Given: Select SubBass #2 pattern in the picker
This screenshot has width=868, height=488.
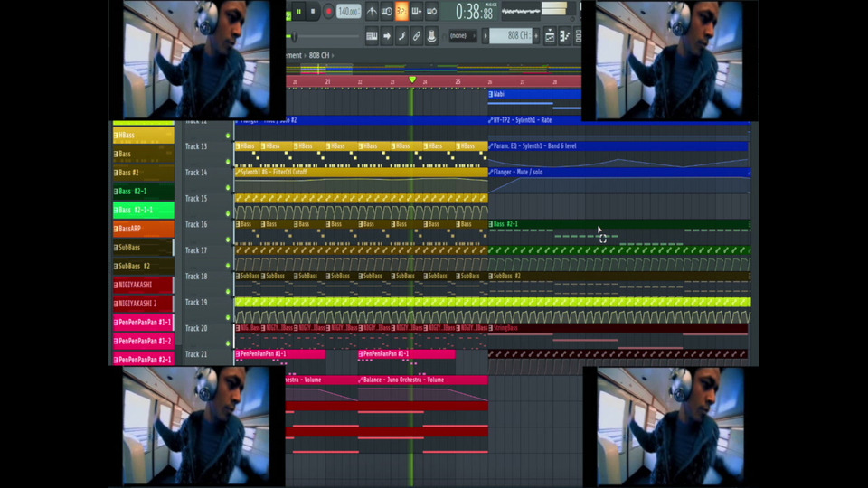Looking at the screenshot, I should [x=144, y=266].
